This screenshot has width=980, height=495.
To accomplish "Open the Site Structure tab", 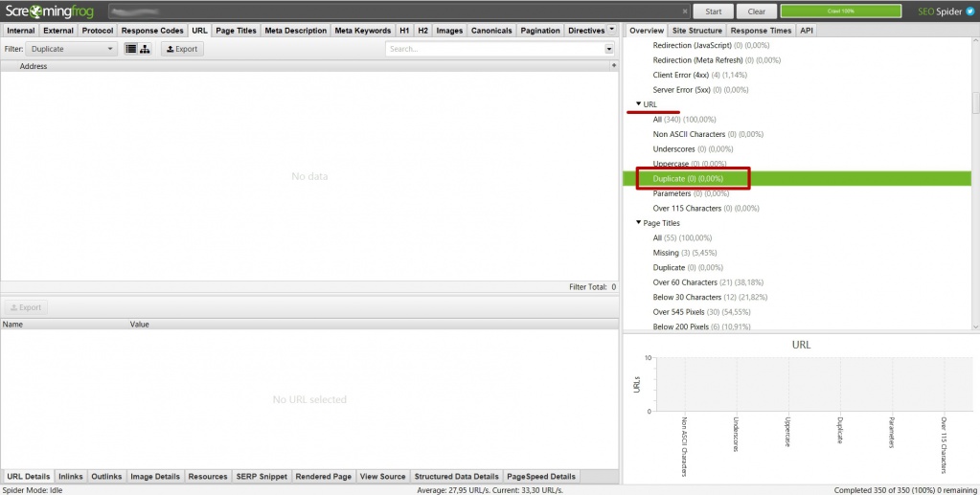I will [x=697, y=31].
